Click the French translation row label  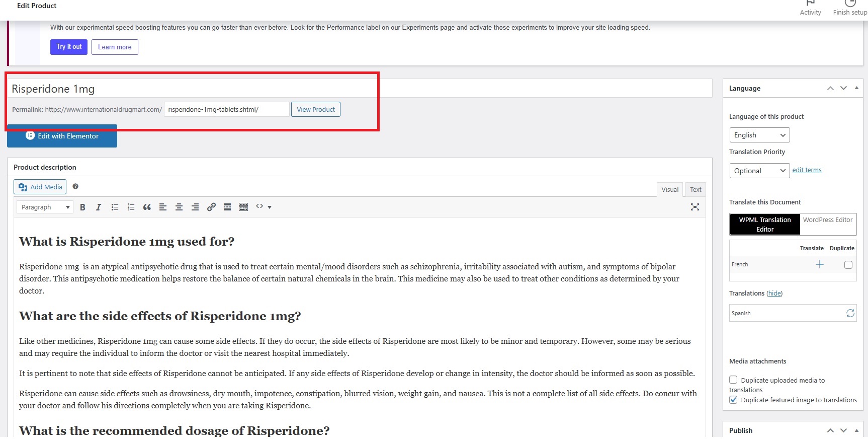tap(740, 264)
